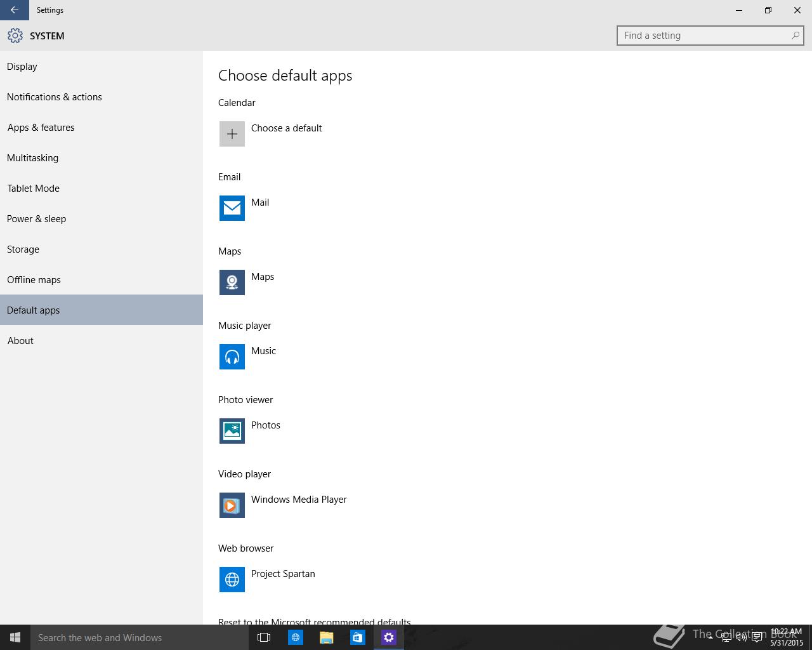Screen dimensions: 812x650
Task: Open the Store from taskbar
Action: pos(358,637)
